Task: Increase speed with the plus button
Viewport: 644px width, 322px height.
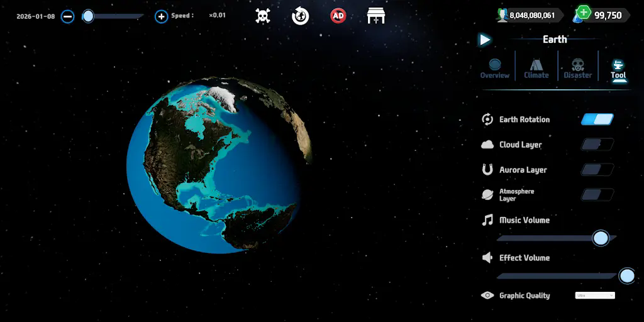Action: (x=161, y=16)
